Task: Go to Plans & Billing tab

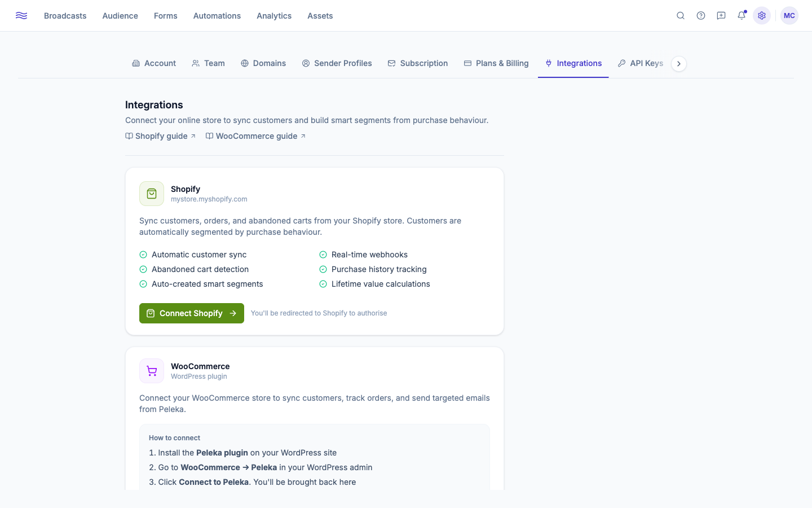Action: coord(496,63)
